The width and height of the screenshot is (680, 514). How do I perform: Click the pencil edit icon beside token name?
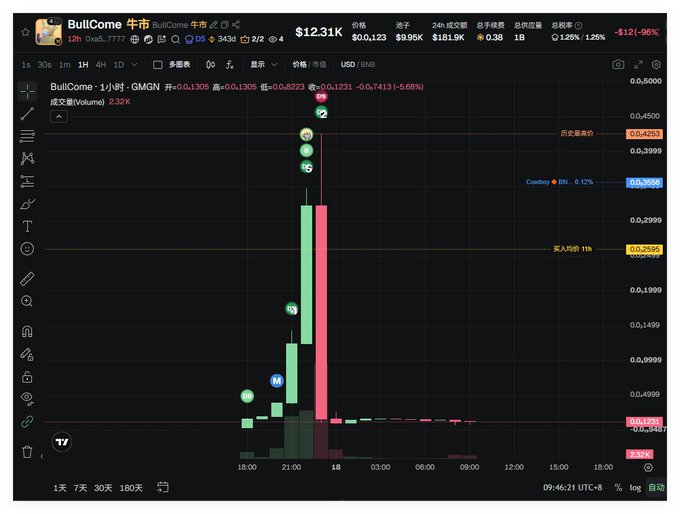coord(213,25)
